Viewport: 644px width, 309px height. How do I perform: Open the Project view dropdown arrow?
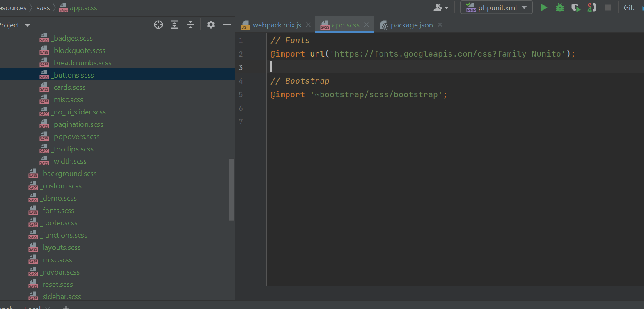click(28, 25)
